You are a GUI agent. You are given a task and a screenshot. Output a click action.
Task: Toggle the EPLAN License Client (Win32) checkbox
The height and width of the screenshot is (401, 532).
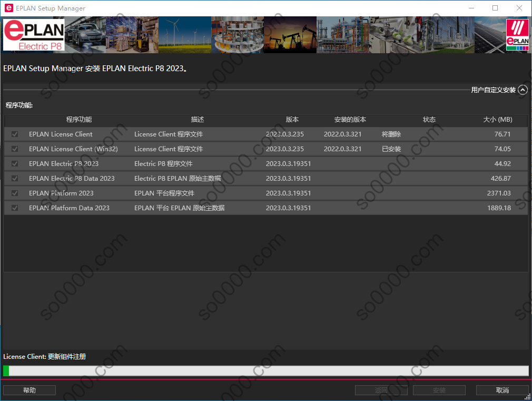pyautogui.click(x=15, y=149)
